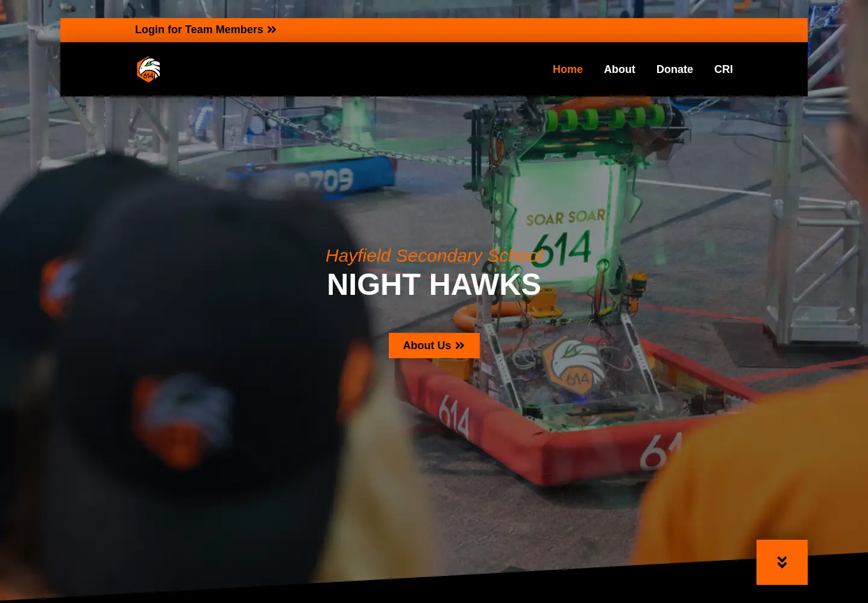Open the CRI menu item
The width and height of the screenshot is (868, 603).
pos(723,69)
